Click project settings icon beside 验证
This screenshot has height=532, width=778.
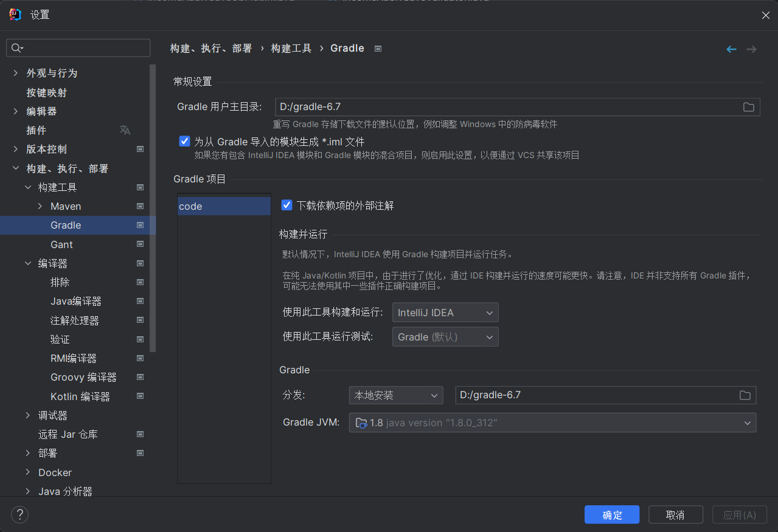coord(140,339)
